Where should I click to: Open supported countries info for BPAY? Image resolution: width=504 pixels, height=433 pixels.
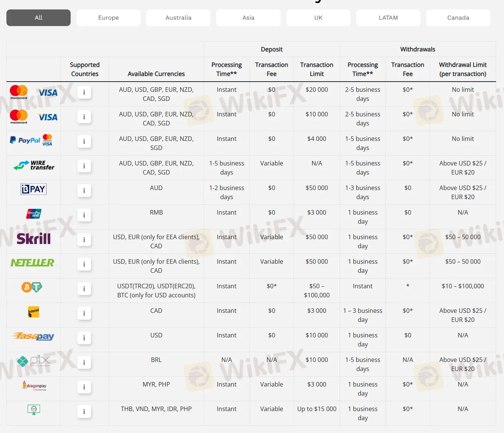click(84, 190)
